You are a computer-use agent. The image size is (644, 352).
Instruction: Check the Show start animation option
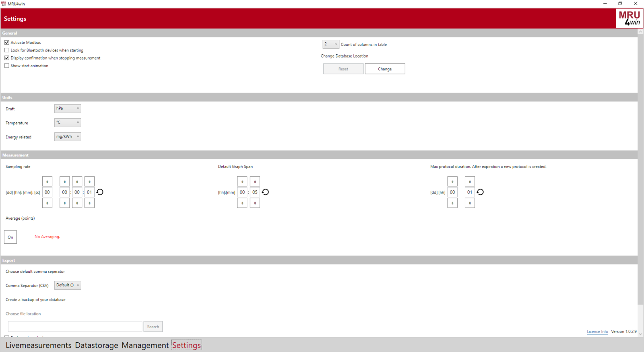click(x=7, y=66)
